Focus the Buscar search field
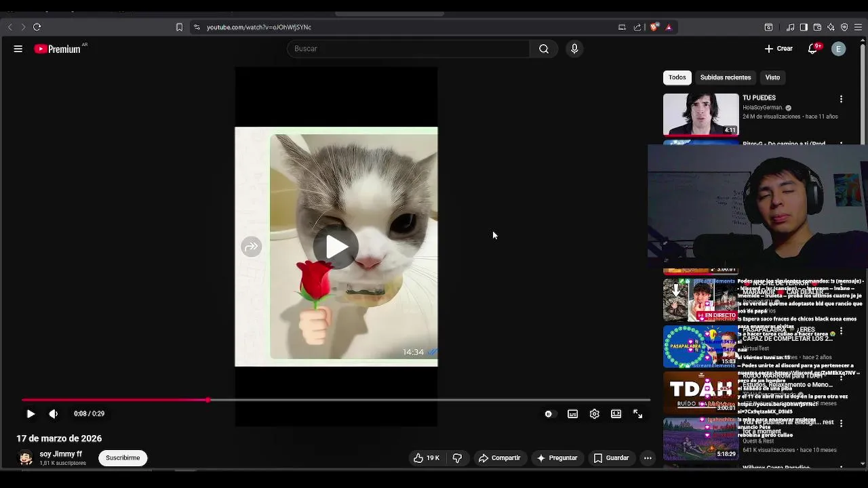Viewport: 868px width, 488px height. 408,49
